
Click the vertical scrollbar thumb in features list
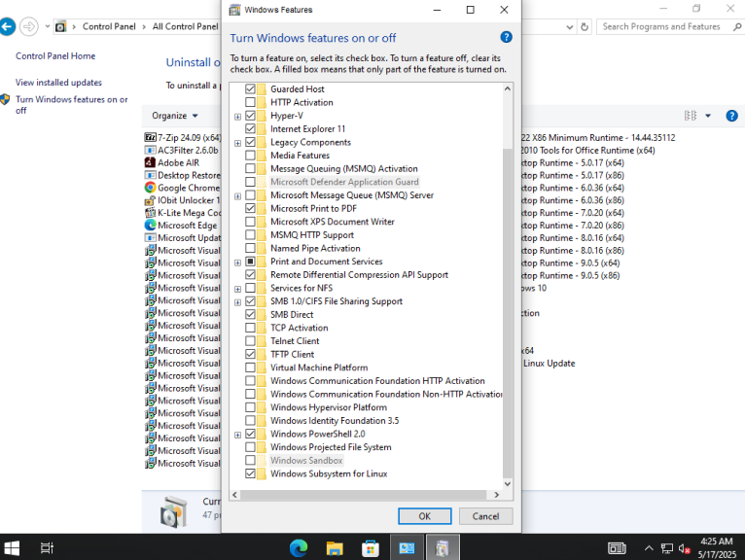click(x=507, y=313)
